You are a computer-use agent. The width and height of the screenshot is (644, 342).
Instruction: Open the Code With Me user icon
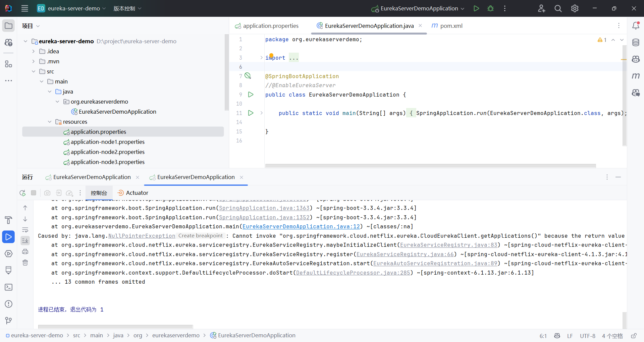(541, 8)
